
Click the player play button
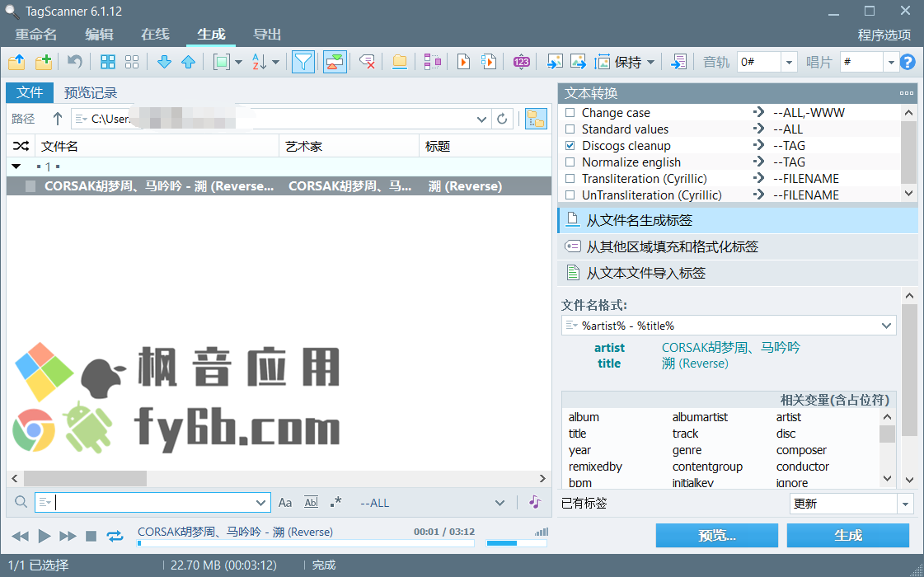(x=45, y=536)
